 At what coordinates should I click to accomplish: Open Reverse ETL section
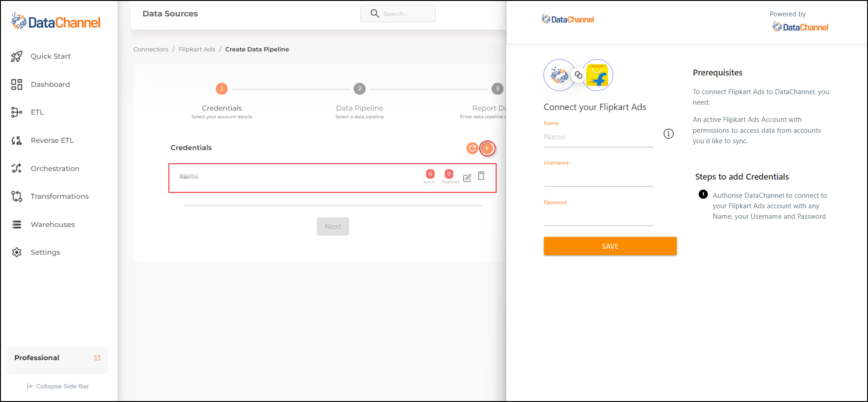[x=52, y=141]
